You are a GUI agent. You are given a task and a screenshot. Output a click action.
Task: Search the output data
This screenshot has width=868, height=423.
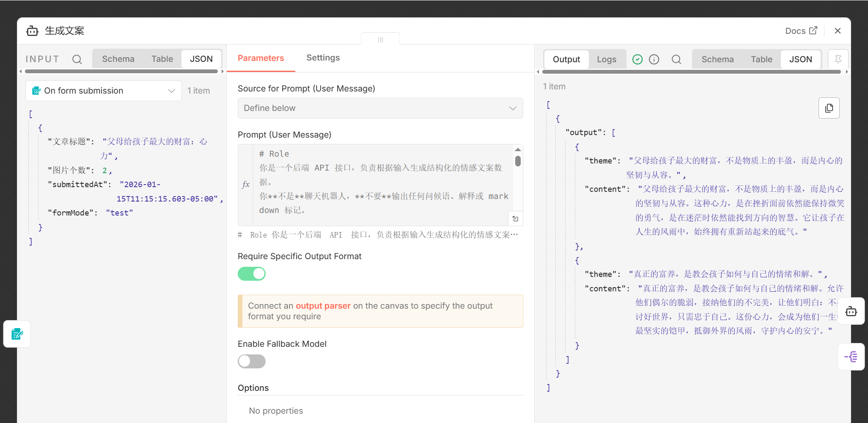point(676,59)
